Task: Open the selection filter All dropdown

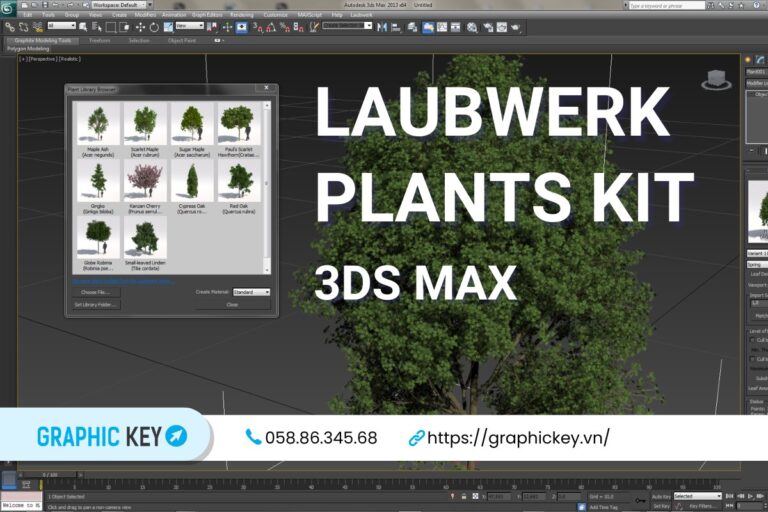Action: pos(61,25)
